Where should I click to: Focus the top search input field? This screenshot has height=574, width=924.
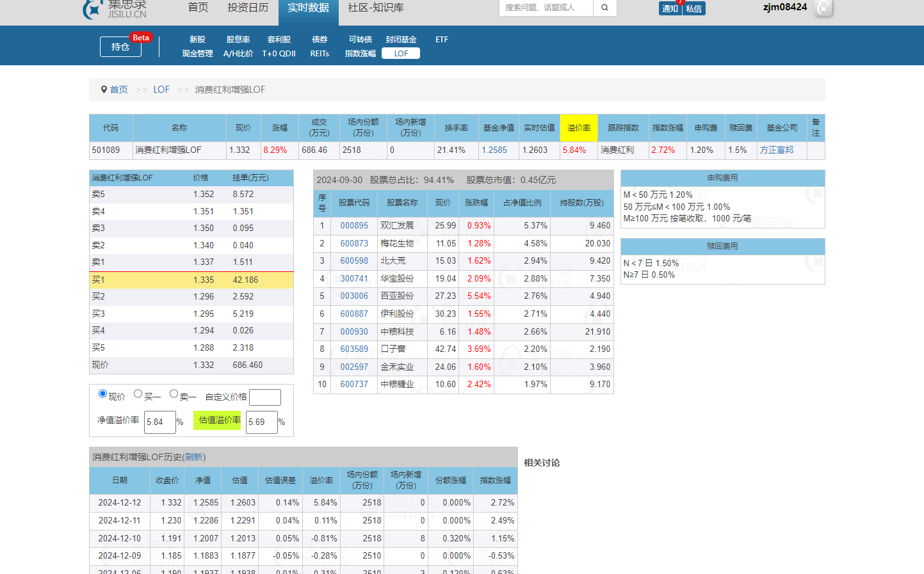[x=546, y=8]
